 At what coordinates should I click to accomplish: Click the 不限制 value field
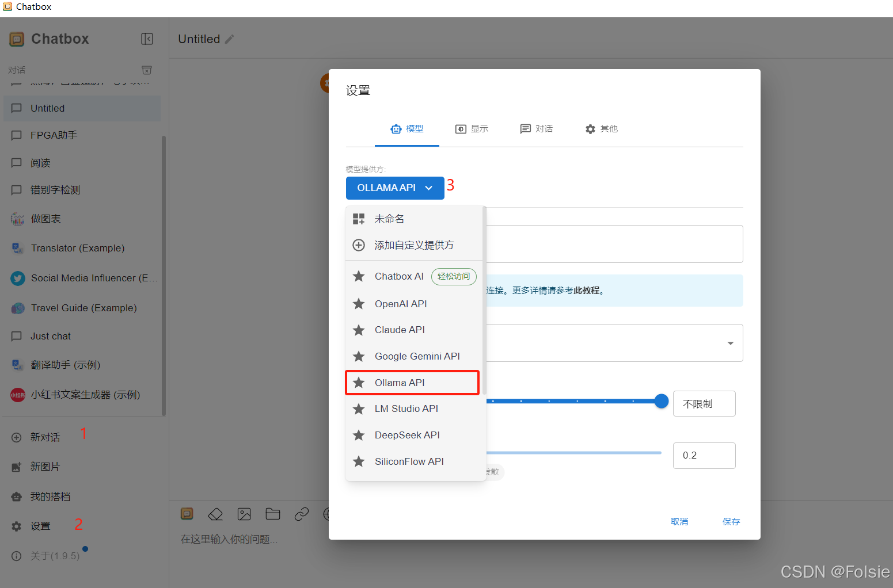pos(704,404)
